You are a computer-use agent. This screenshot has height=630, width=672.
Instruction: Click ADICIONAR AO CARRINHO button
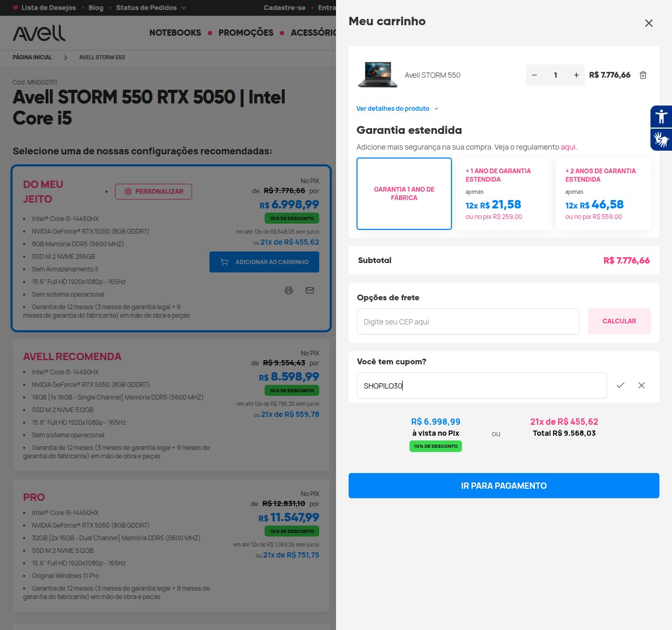click(264, 262)
